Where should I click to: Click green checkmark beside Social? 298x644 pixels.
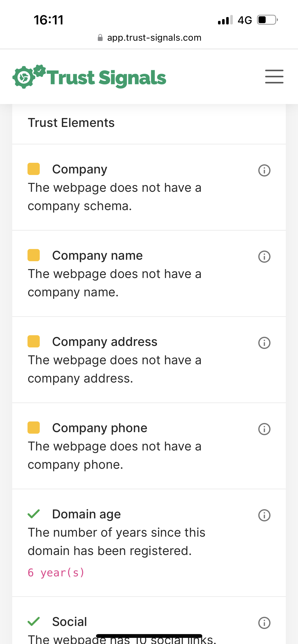pyautogui.click(x=34, y=621)
